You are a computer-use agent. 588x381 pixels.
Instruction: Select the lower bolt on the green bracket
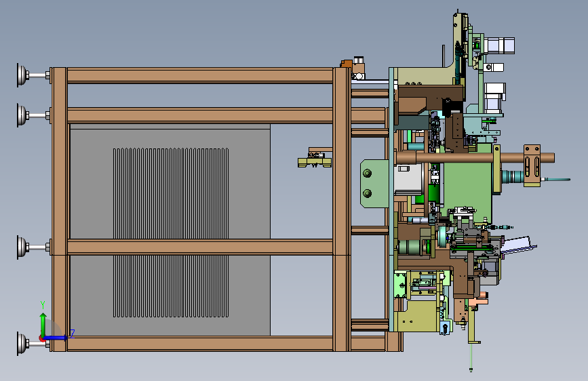coord(367,193)
